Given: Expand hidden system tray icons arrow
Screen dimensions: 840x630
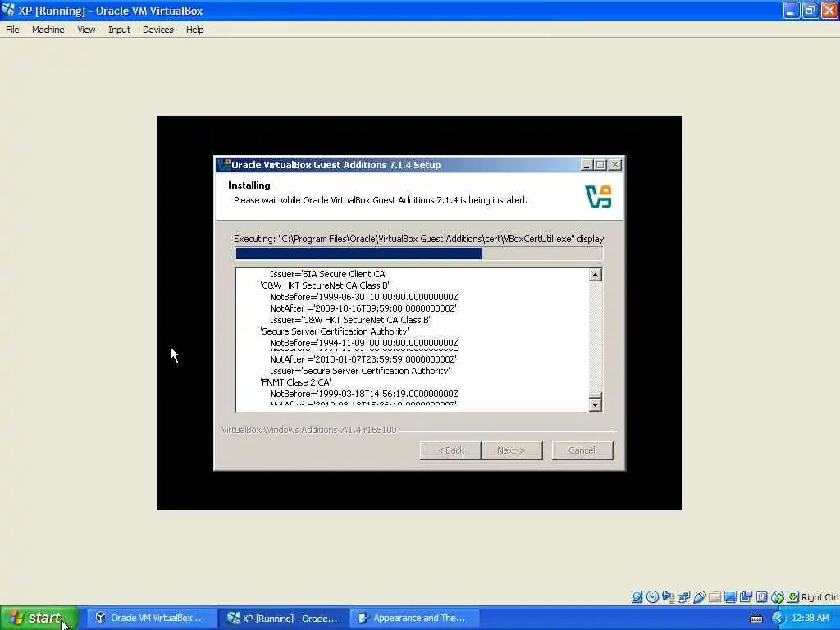Looking at the screenshot, I should [778, 619].
